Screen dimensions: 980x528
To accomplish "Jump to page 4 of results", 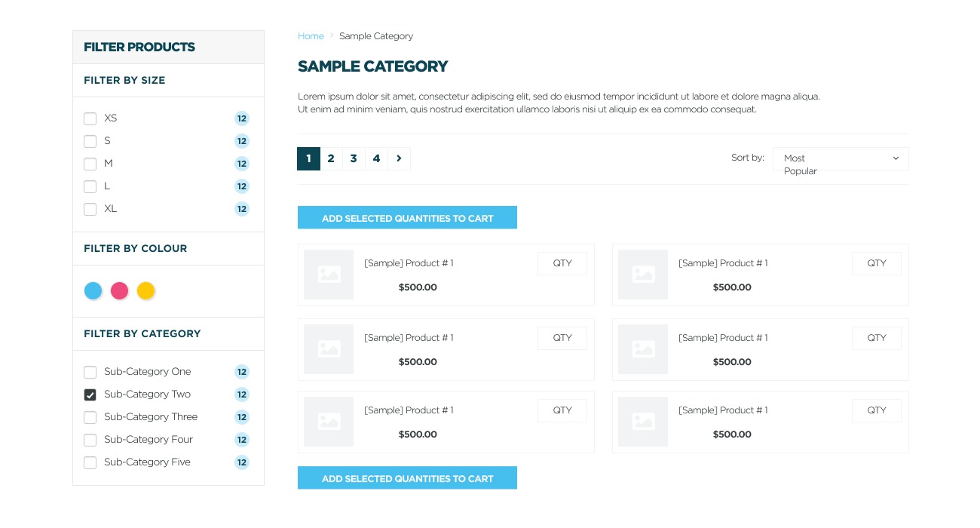I will tap(376, 158).
